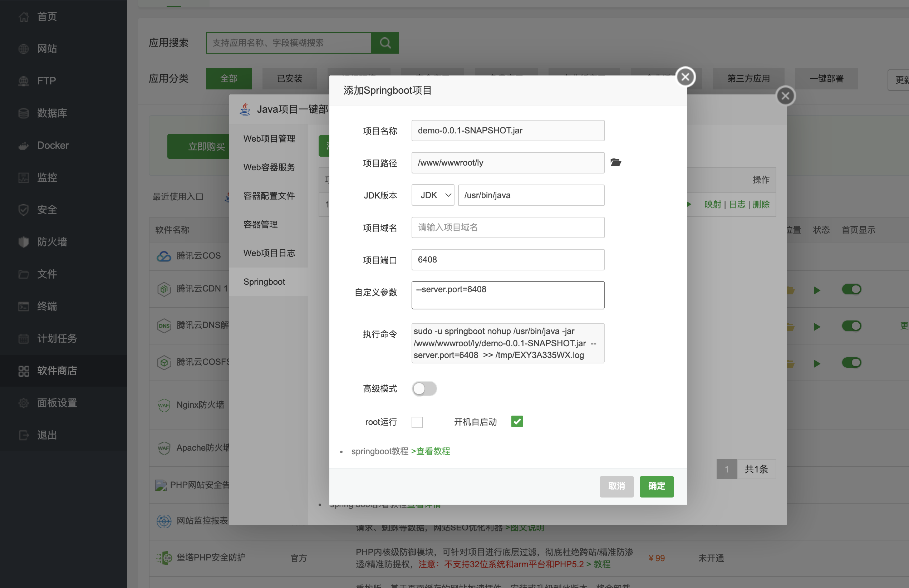Click the Nginx WAF firewall icon
This screenshot has height=588, width=909.
tap(164, 405)
